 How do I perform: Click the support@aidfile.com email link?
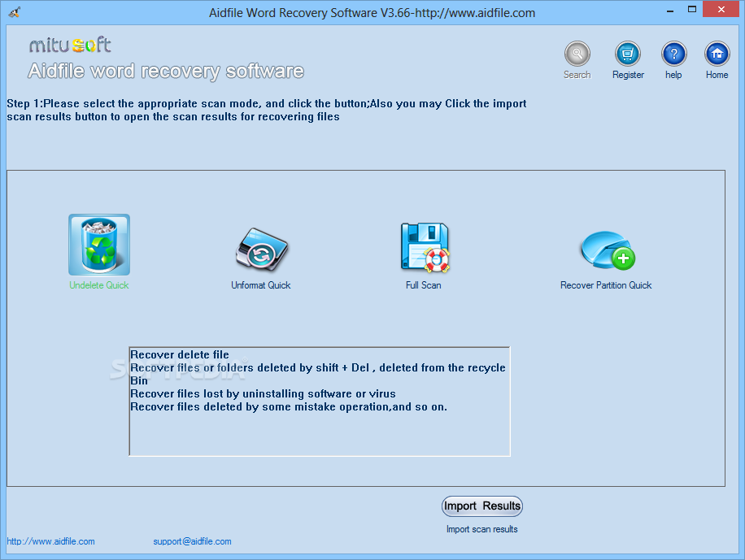192,541
